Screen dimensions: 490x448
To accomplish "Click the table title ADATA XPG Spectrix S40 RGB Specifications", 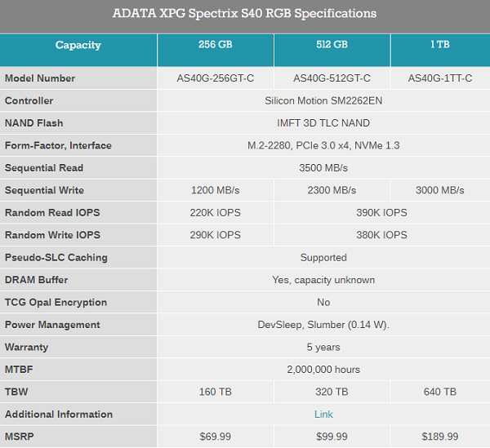I will click(x=244, y=13).
